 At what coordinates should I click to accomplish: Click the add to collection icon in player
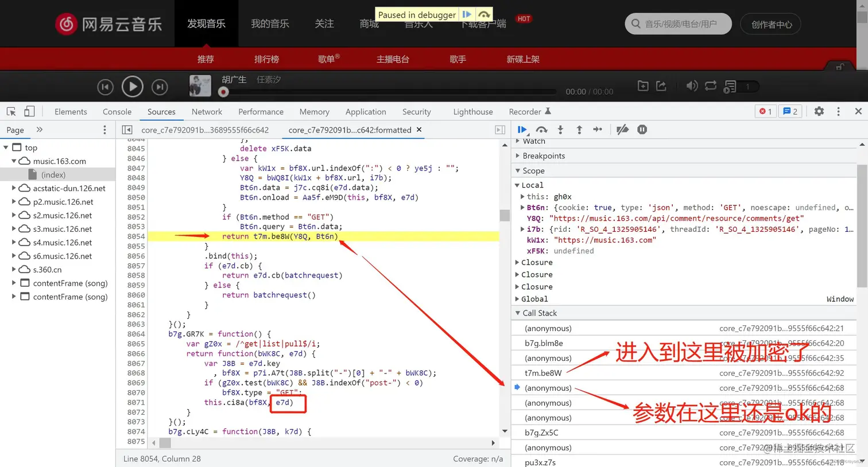pos(643,86)
